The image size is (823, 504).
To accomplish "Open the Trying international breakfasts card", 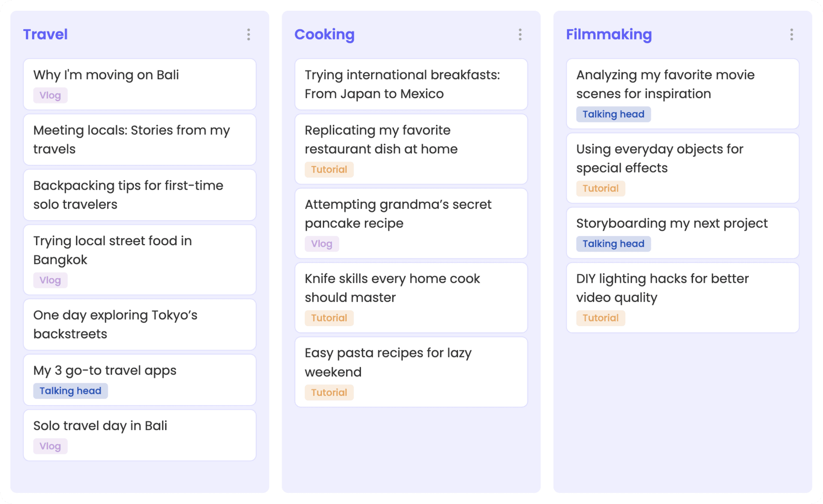I will [411, 84].
